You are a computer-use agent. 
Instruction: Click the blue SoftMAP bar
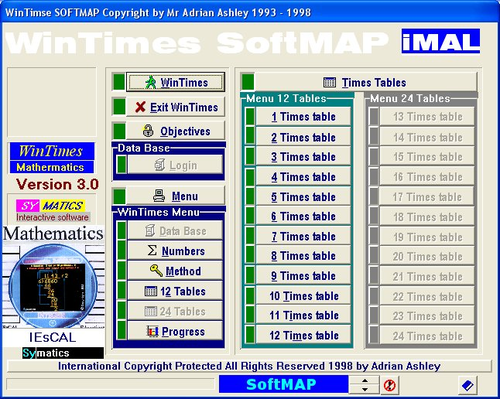coord(284,385)
